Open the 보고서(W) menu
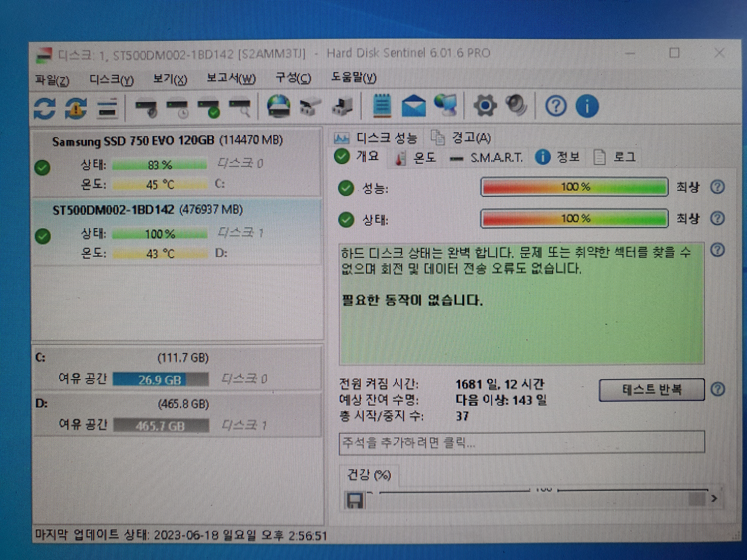Viewport: 747px width, 560px height. pos(231,79)
